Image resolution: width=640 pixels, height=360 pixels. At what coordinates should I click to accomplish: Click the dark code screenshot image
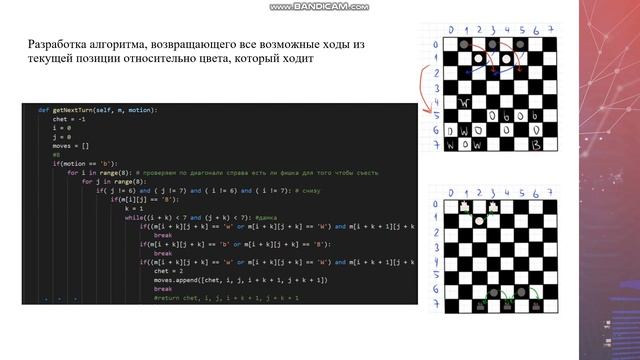(x=220, y=204)
